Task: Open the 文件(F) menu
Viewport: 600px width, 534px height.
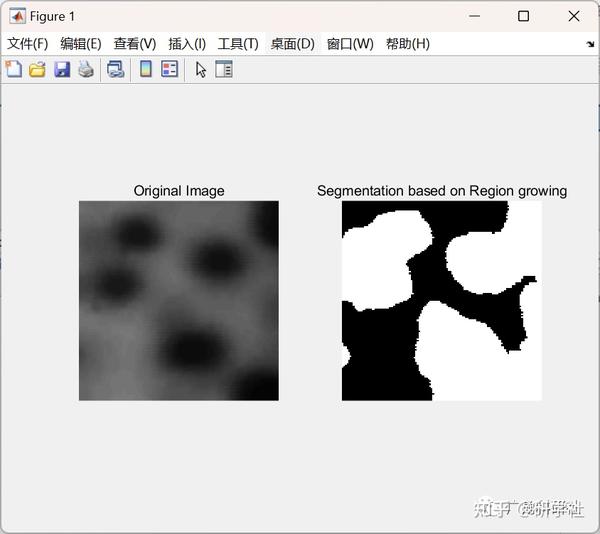Action: pos(28,44)
